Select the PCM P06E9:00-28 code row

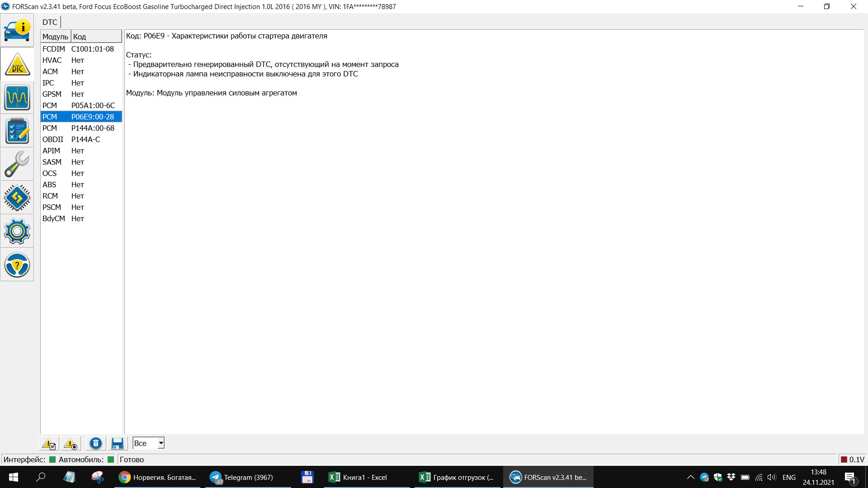tap(81, 117)
